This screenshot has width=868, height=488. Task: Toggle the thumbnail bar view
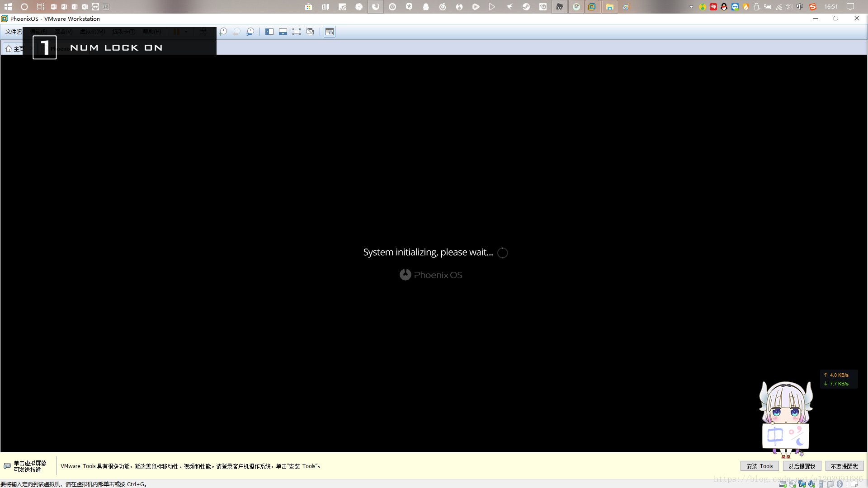coord(283,32)
